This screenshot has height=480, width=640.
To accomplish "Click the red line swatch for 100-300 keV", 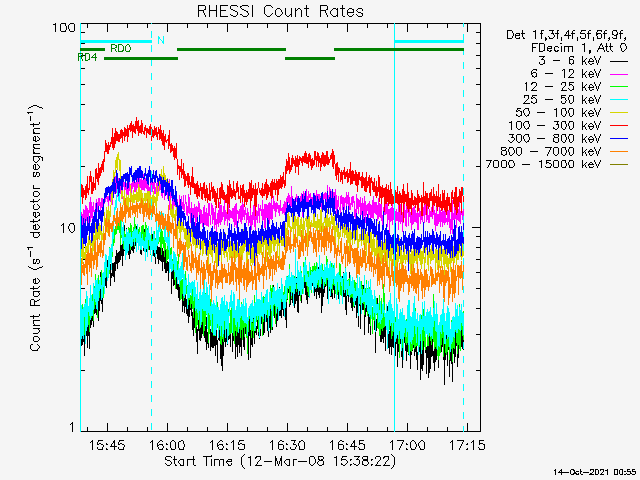I will coord(619,127).
